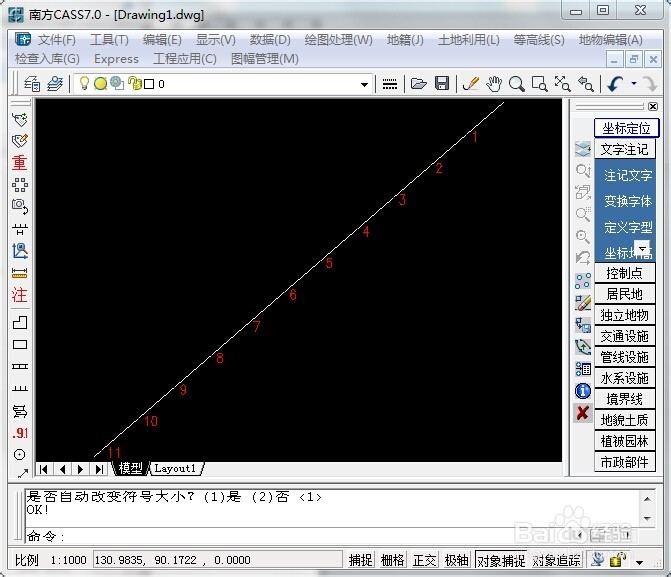Click the 文字注记 panel button
Screen dimensions: 671x577
click(624, 149)
